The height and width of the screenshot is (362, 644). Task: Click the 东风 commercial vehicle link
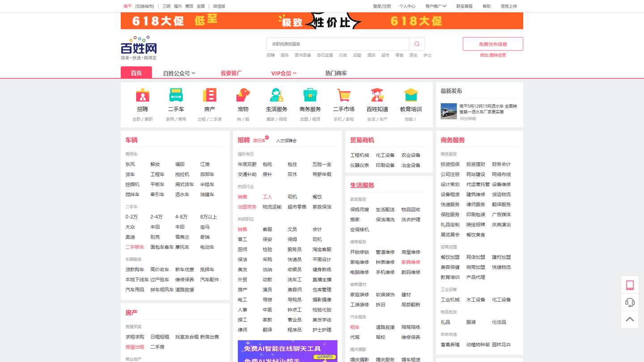(130, 164)
